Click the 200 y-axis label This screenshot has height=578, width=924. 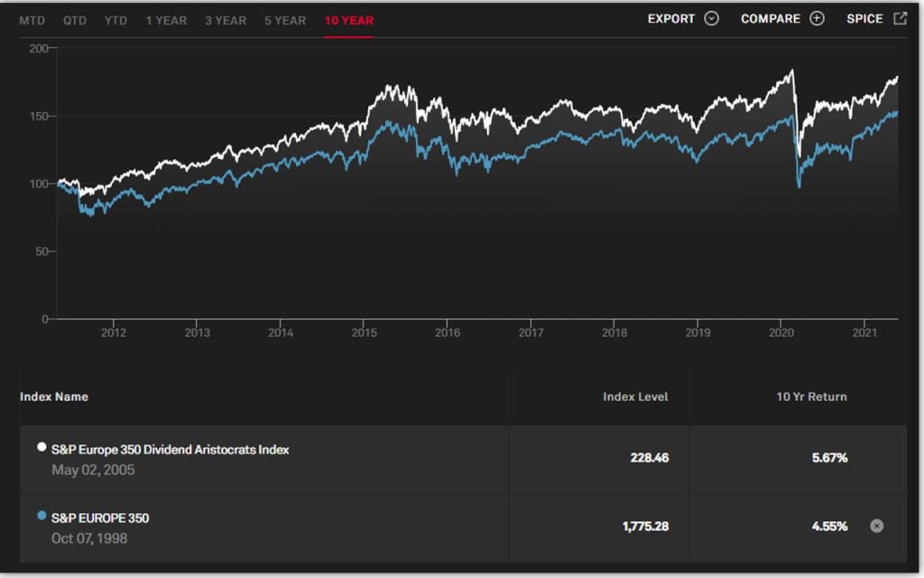pos(39,49)
